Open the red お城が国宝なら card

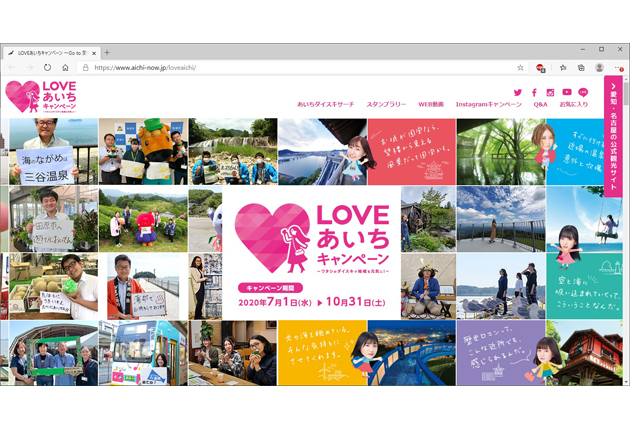[x=412, y=152]
